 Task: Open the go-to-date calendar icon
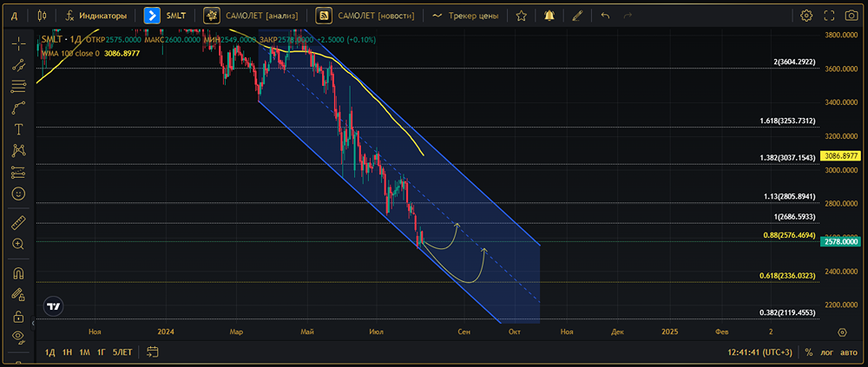[153, 351]
